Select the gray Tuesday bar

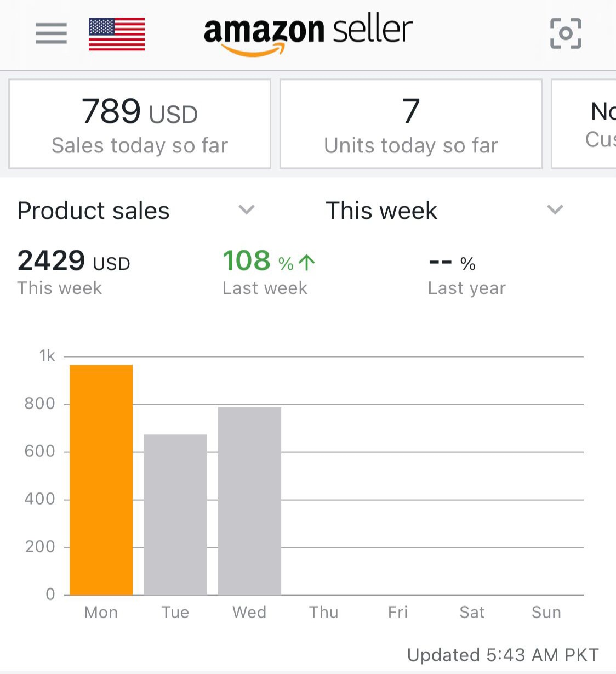point(175,514)
